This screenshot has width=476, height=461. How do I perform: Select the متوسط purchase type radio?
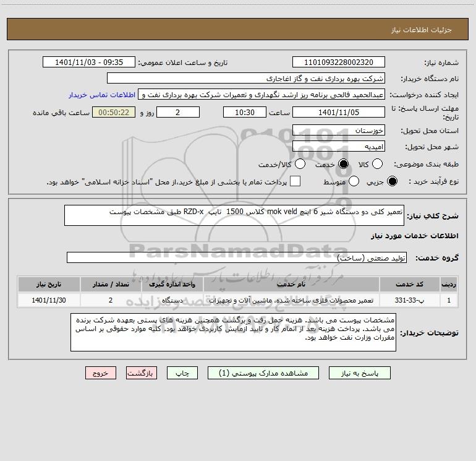[x=354, y=181]
